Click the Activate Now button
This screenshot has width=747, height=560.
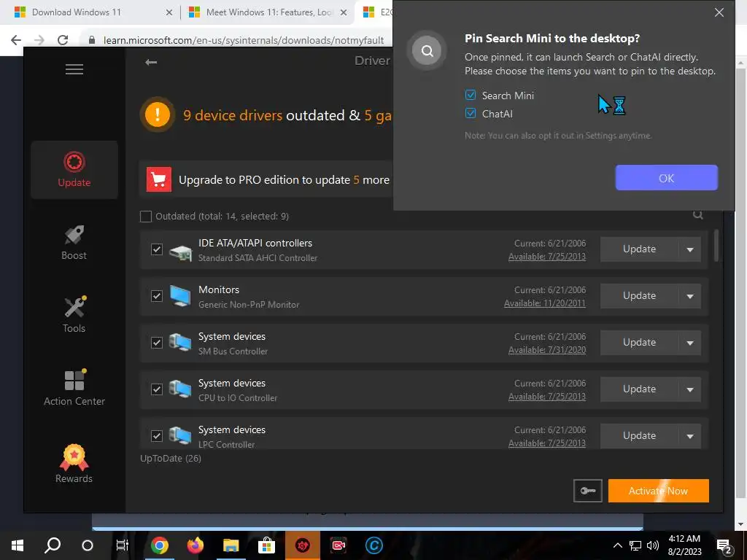(x=659, y=491)
